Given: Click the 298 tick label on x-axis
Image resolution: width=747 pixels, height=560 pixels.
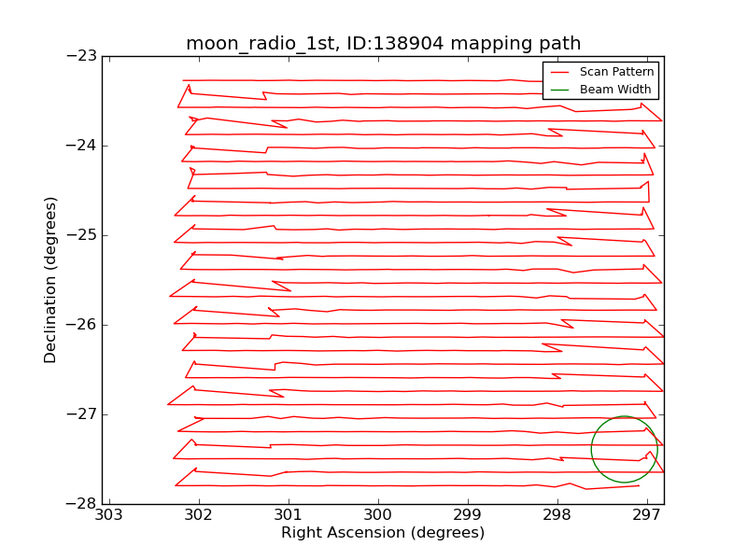Looking at the screenshot, I should tap(557, 515).
